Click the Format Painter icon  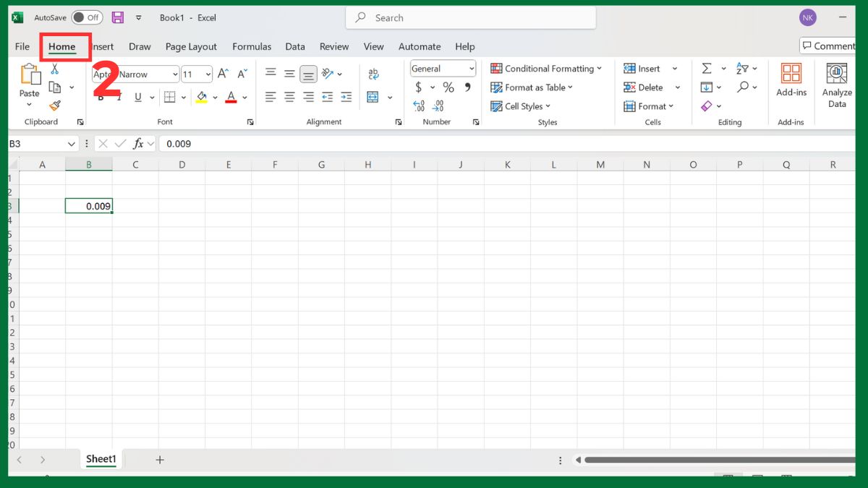(x=56, y=106)
